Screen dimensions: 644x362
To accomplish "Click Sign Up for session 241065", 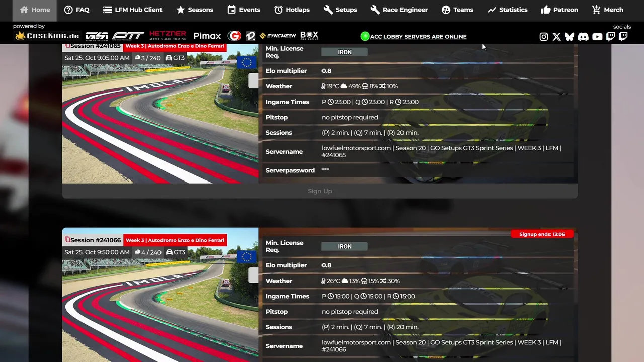I will point(319,191).
